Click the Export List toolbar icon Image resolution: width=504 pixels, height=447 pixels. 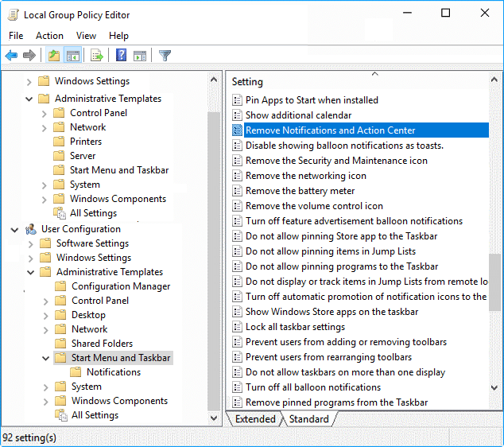point(97,56)
